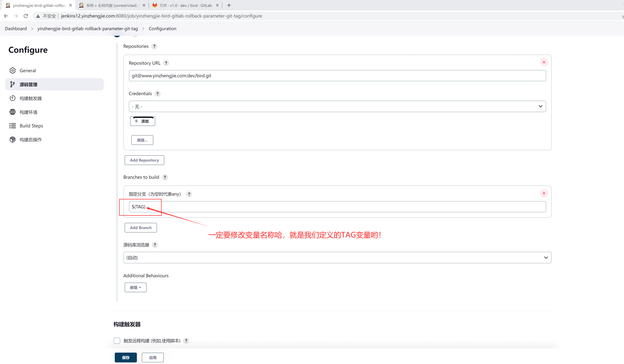
Task: Click the General gear icon in sidebar
Action: coord(12,70)
